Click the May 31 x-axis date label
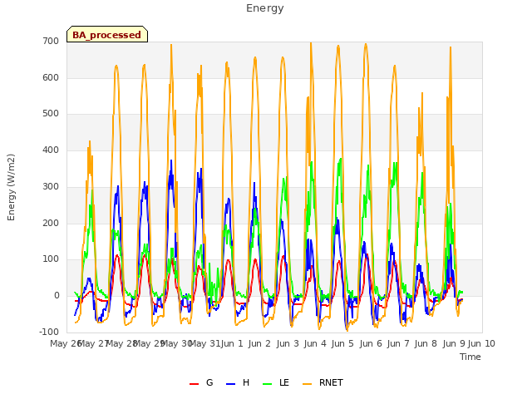The width and height of the screenshot is (532, 399). pos(204,343)
